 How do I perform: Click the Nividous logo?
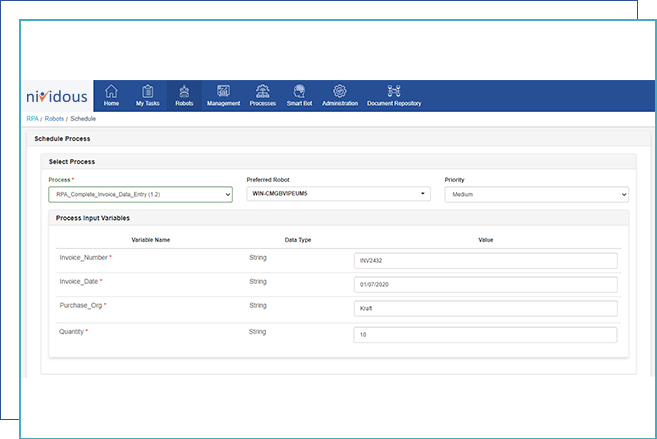click(57, 96)
